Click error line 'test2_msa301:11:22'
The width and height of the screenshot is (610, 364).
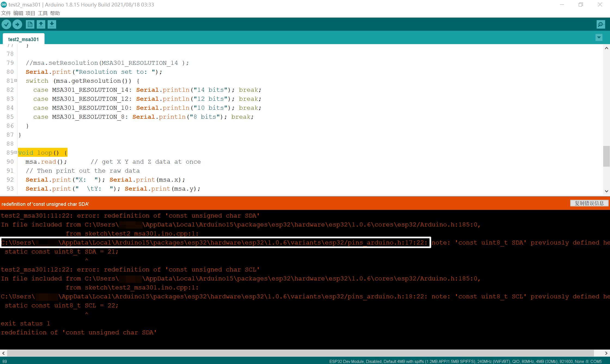[130, 216]
